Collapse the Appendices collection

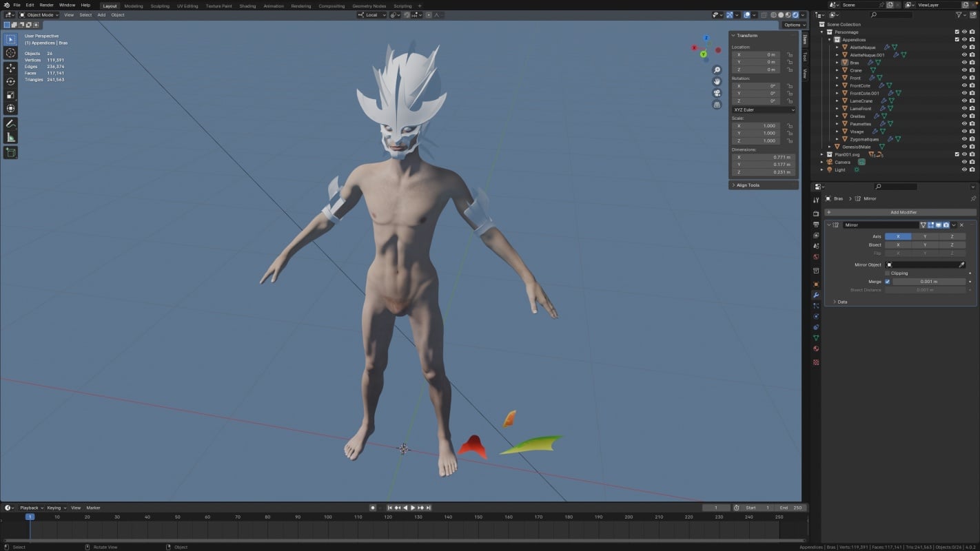click(x=830, y=39)
